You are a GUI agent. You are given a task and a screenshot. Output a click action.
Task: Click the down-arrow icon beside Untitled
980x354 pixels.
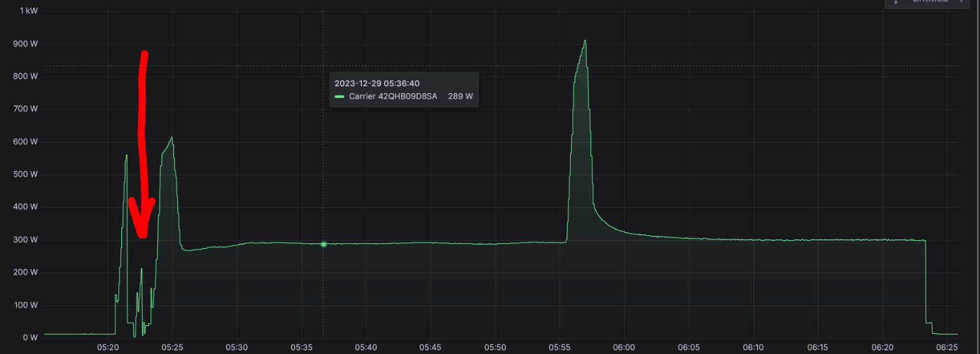(x=896, y=2)
